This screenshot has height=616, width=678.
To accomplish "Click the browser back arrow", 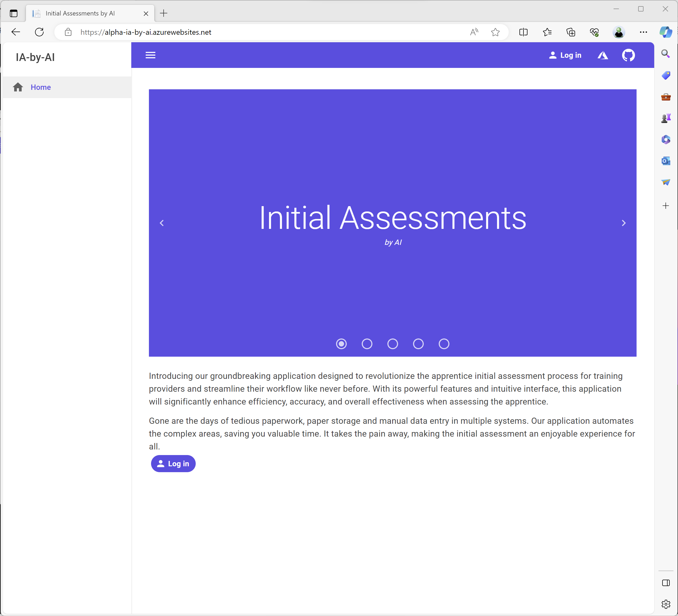I will pyautogui.click(x=16, y=32).
